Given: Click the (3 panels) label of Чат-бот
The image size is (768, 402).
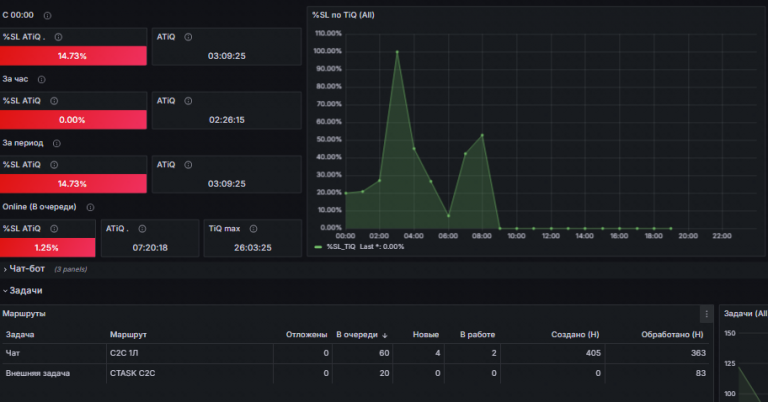Looking at the screenshot, I should pos(71,269).
